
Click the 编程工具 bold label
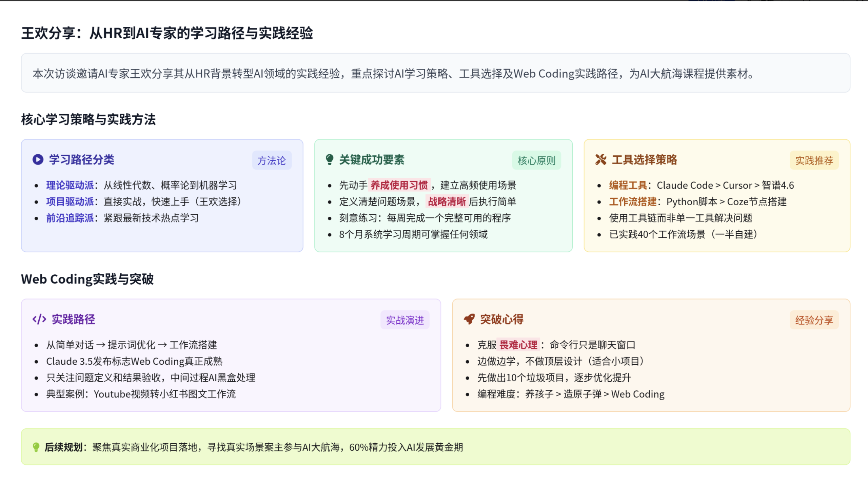(628, 185)
